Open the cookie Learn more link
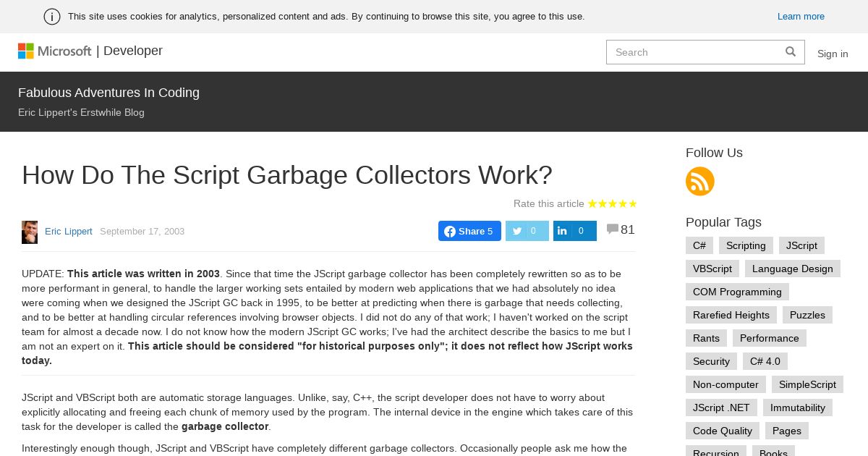868x456 pixels. click(801, 16)
